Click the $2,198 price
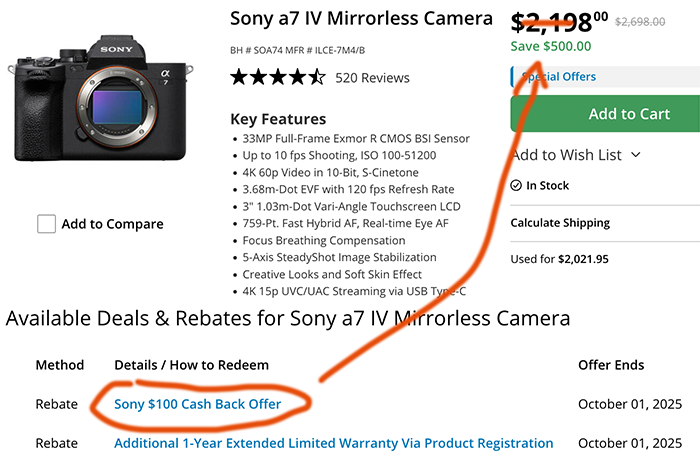 click(x=559, y=22)
